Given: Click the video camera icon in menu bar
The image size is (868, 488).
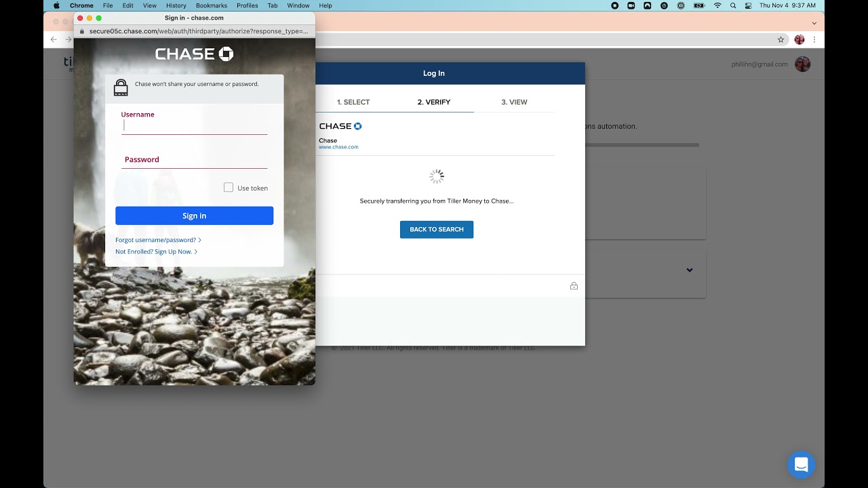Looking at the screenshot, I should 631,5.
